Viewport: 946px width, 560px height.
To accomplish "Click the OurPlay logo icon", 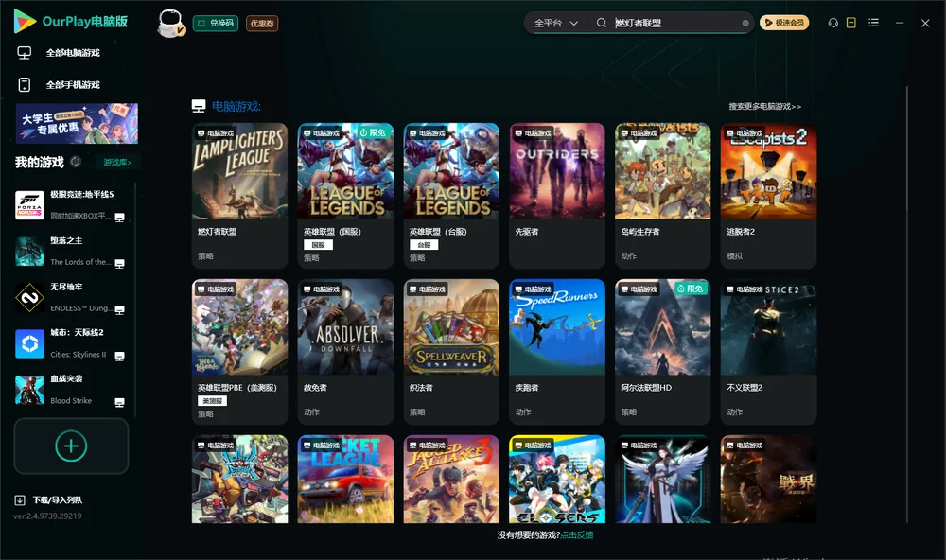I will [x=25, y=21].
